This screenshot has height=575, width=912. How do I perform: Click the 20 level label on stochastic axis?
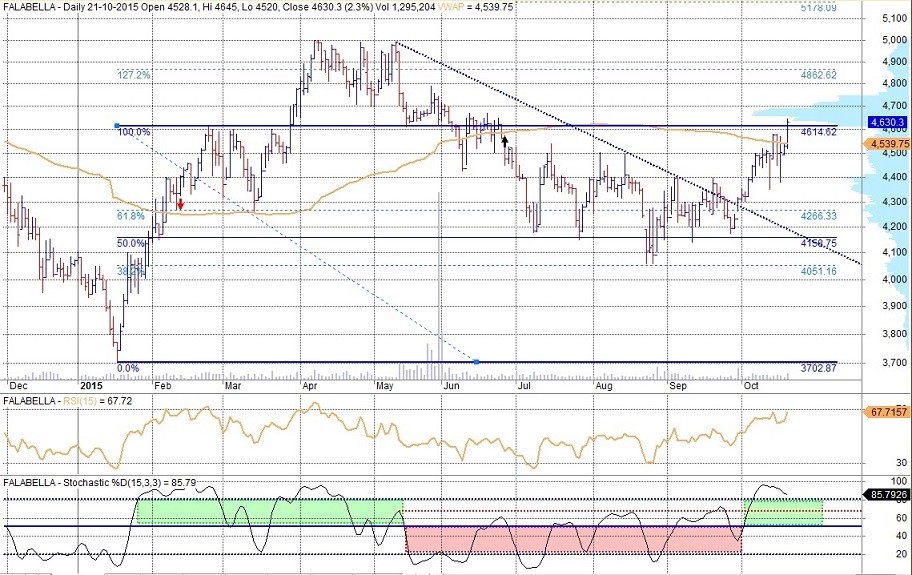click(x=902, y=554)
